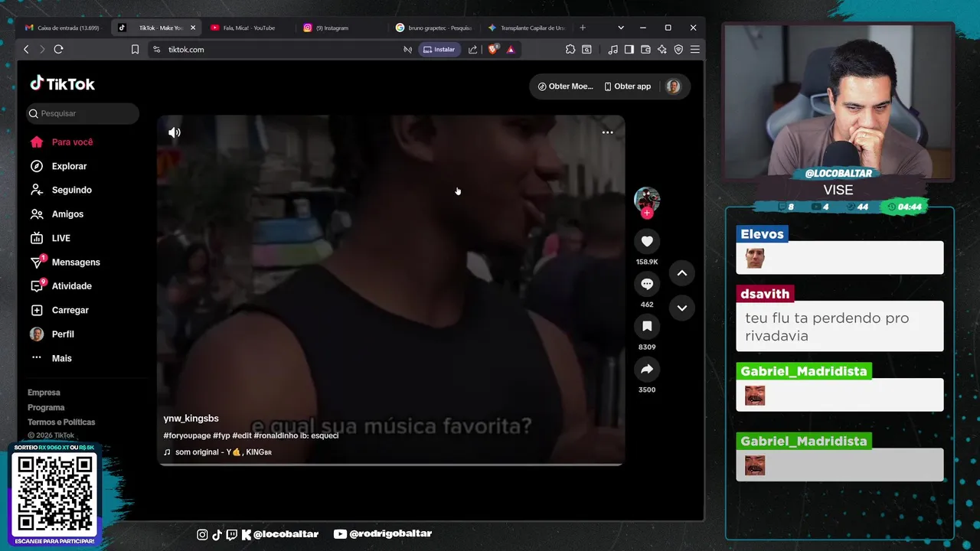
Task: Follow creator with the red plus badge
Action: click(x=647, y=214)
